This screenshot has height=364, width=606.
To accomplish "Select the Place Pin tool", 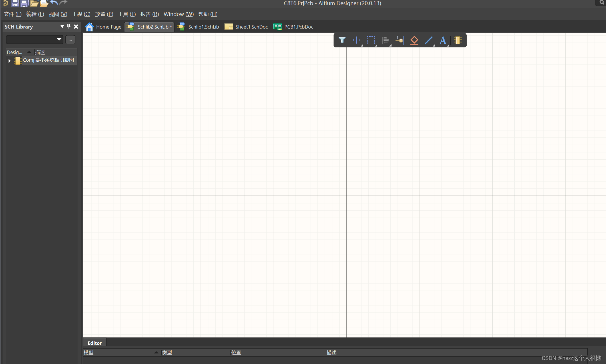I will [400, 40].
